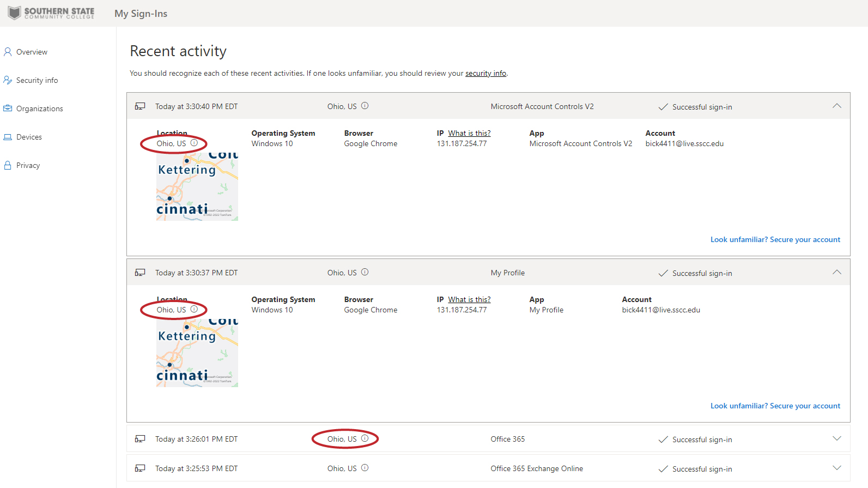Expand the 3:26:01 PM Office 365 entry
The width and height of the screenshot is (868, 488).
837,438
